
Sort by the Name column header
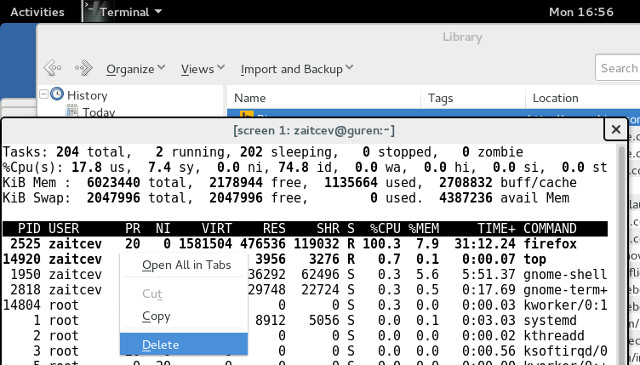250,98
